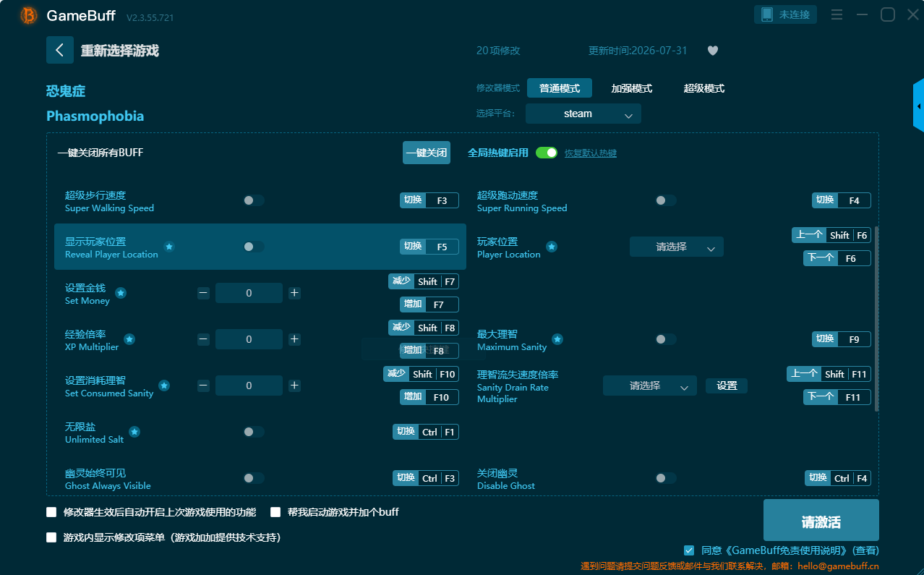Click star icon next to Set Money
The height and width of the screenshot is (575, 924).
[121, 293]
